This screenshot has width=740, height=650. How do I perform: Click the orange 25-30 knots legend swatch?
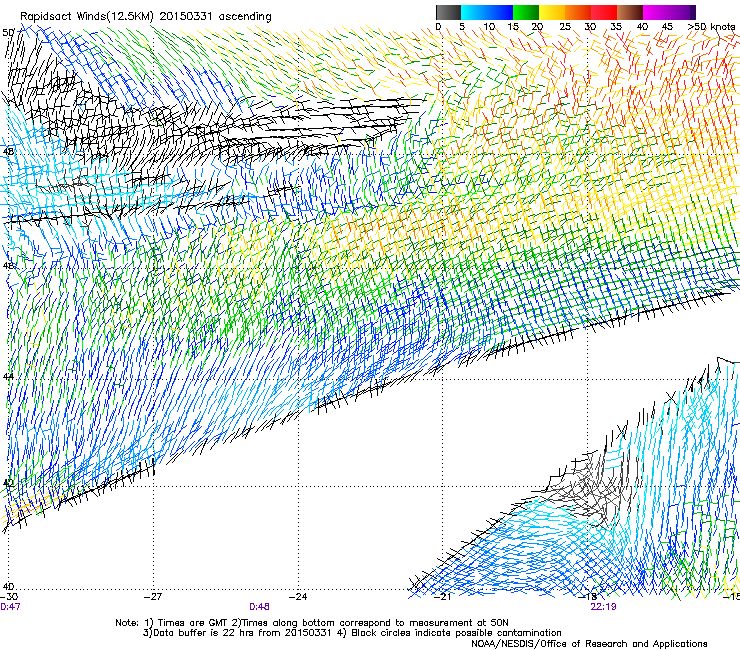[578, 12]
